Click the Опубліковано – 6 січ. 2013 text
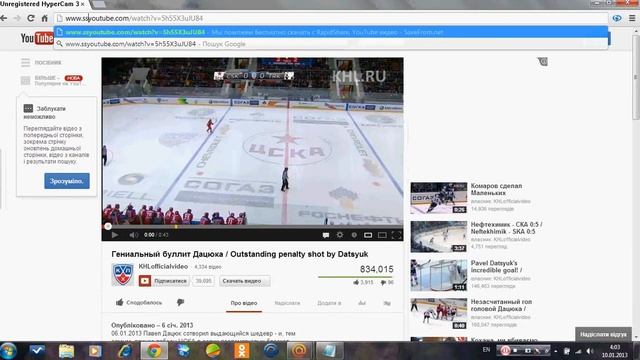640x360 pixels. click(x=152, y=325)
